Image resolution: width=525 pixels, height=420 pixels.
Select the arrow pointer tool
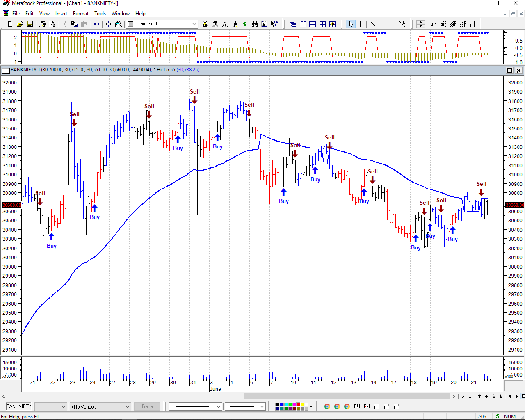point(351,24)
